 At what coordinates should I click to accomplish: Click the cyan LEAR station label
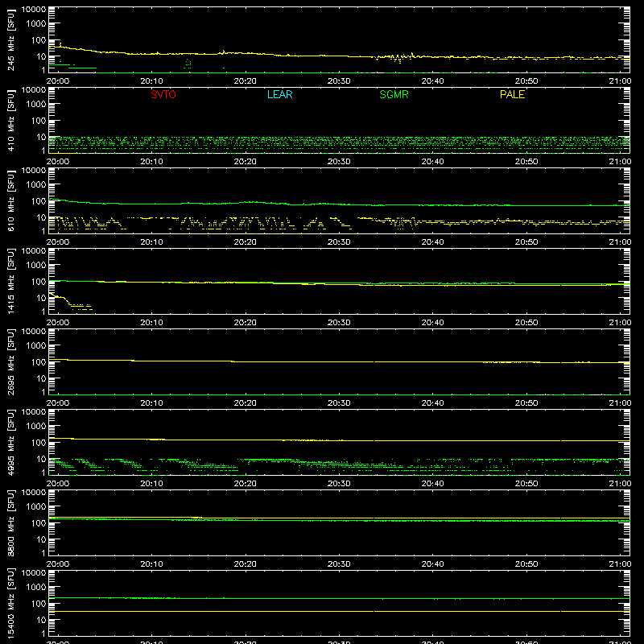coord(279,94)
